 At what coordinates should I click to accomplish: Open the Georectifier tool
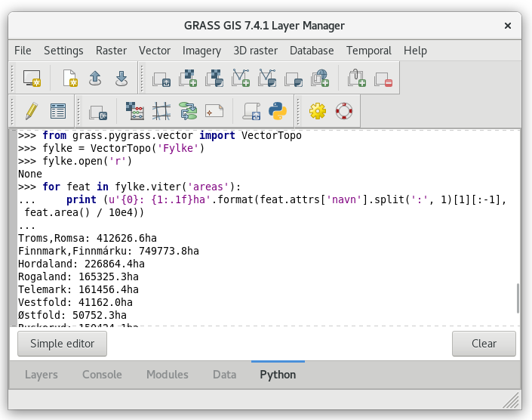pyautogui.click(x=161, y=111)
